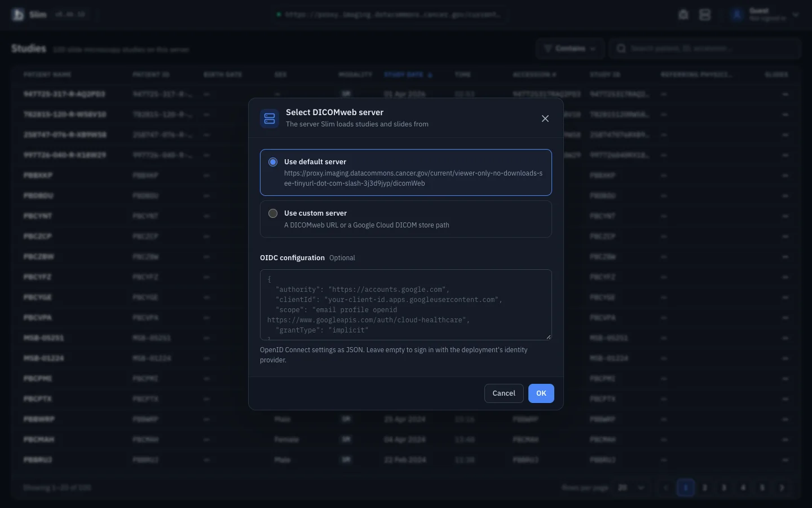This screenshot has height=508, width=812.
Task: Go to page 4 in background pagination
Action: click(743, 488)
